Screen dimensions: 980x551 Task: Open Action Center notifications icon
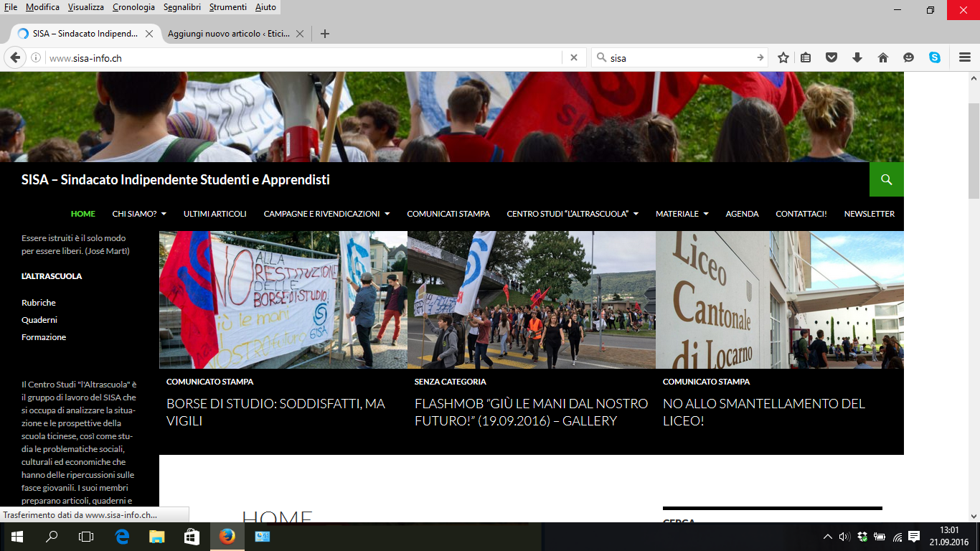914,537
